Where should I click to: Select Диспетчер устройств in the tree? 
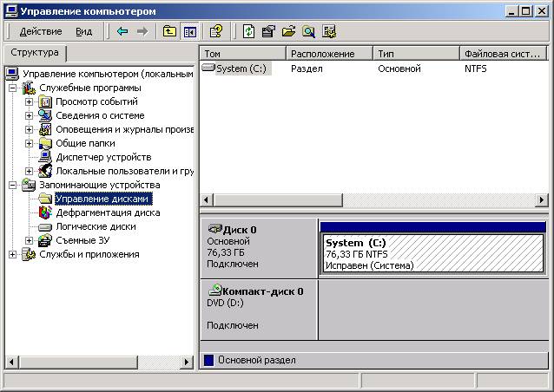click(x=102, y=157)
